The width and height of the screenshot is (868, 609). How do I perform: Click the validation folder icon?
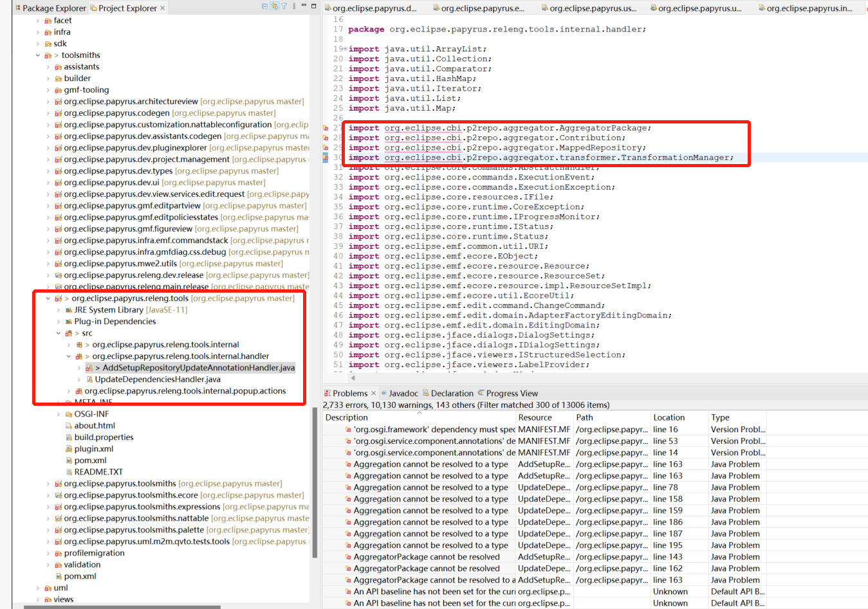[x=59, y=565]
